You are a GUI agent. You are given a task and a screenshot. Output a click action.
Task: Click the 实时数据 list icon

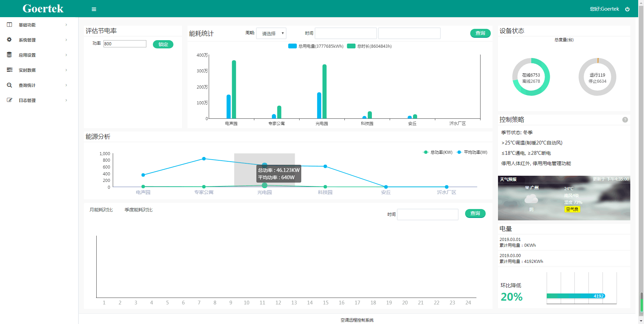[9, 70]
